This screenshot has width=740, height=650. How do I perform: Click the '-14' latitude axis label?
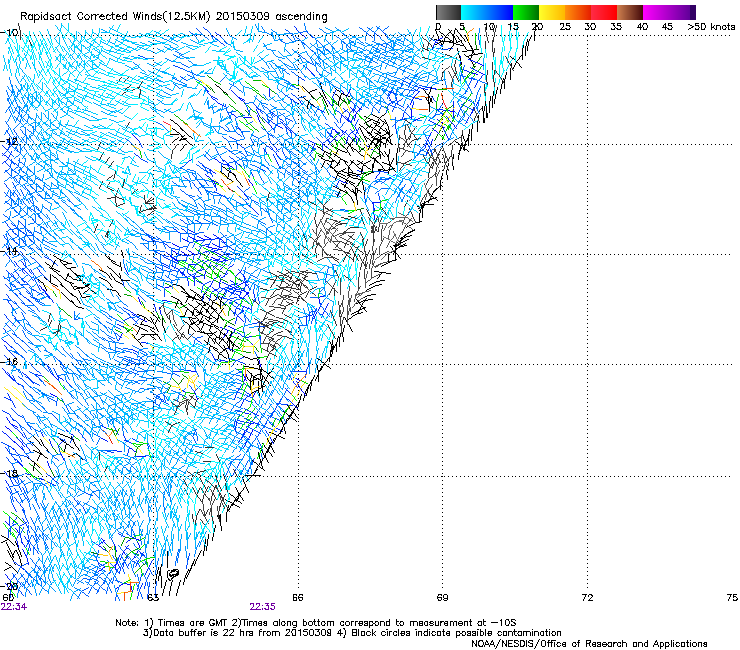[10, 251]
